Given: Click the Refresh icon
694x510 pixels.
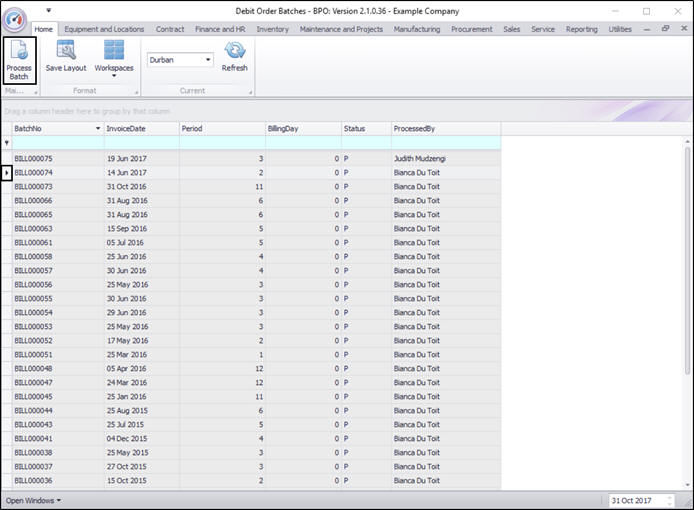Looking at the screenshot, I should tap(234, 52).
